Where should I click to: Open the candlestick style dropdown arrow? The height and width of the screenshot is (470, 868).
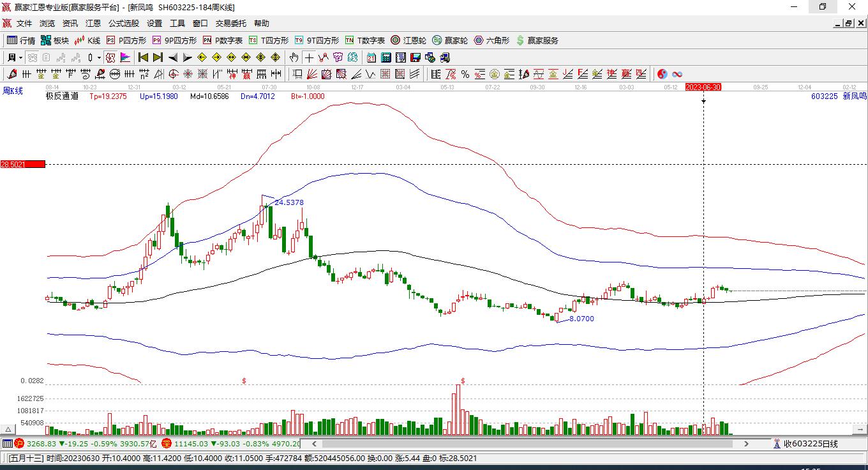point(99,57)
